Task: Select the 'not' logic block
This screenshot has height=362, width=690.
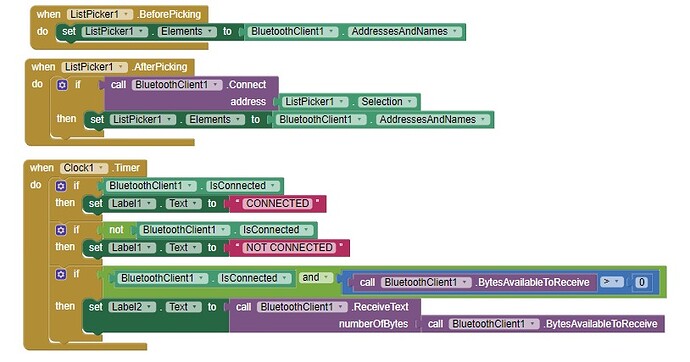Action: coord(116,230)
